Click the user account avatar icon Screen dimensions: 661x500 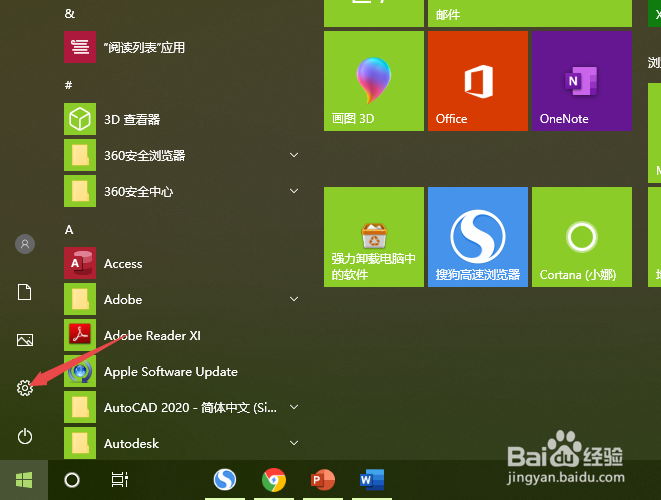pos(25,244)
